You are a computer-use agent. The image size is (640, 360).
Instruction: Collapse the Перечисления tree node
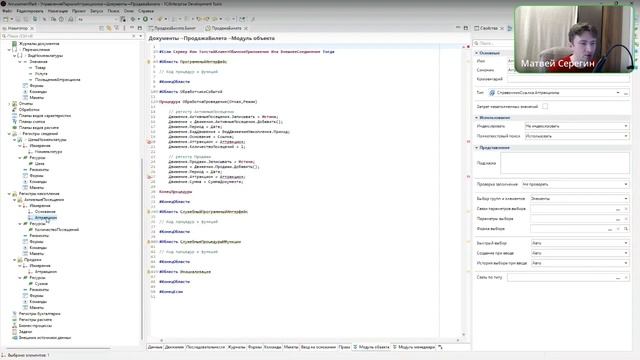click(x=9, y=49)
